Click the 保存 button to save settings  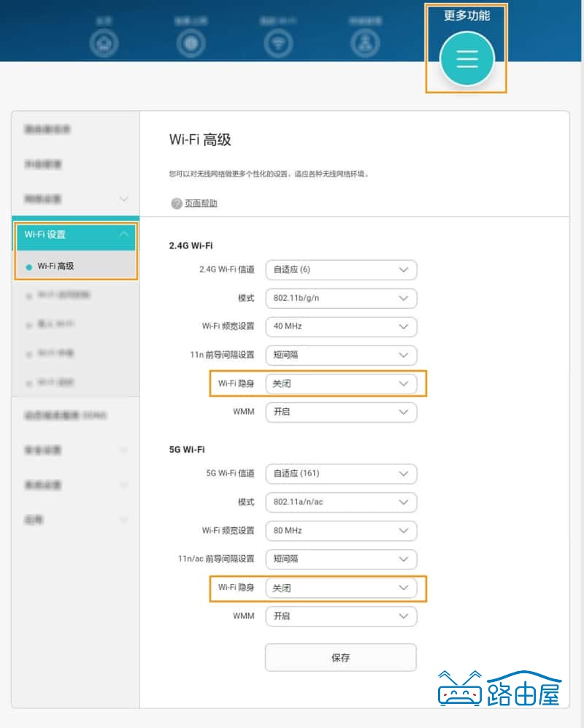pos(341,657)
